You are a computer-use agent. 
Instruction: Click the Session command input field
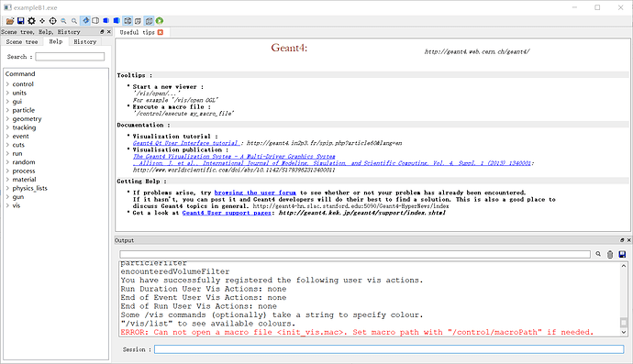[389, 349]
